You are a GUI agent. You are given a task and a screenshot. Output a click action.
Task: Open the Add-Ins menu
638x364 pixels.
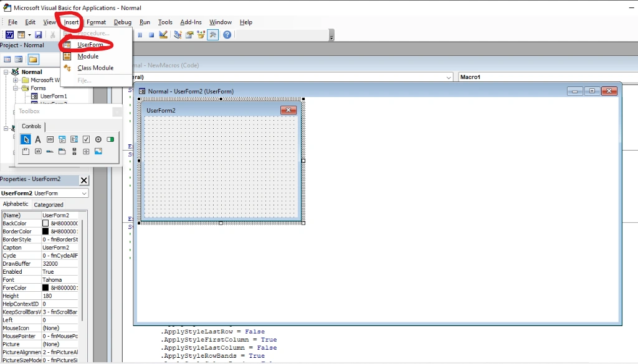[191, 22]
